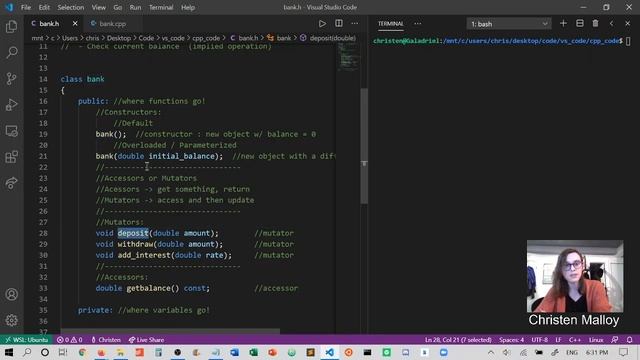Click the editor vertical scrollbar thumb

364,146
